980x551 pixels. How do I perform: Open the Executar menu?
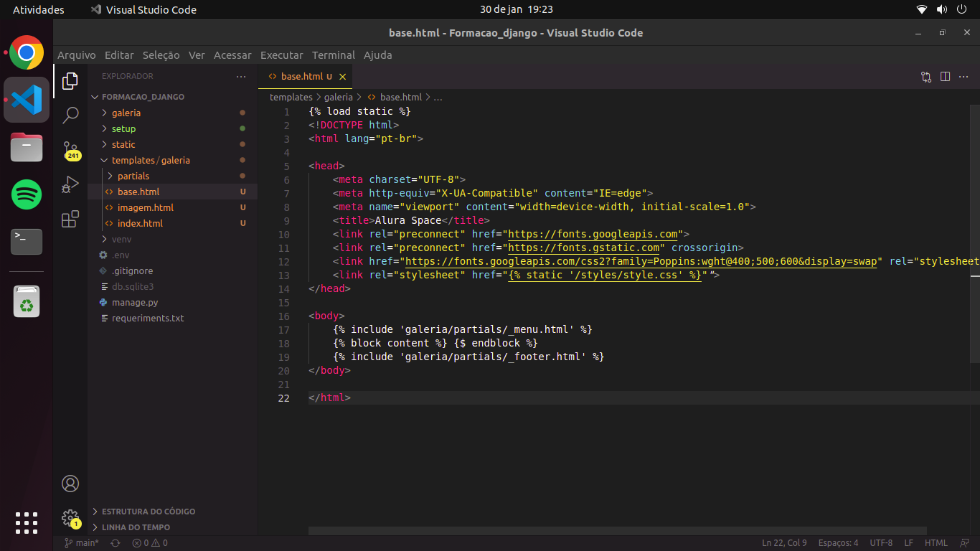tap(281, 55)
